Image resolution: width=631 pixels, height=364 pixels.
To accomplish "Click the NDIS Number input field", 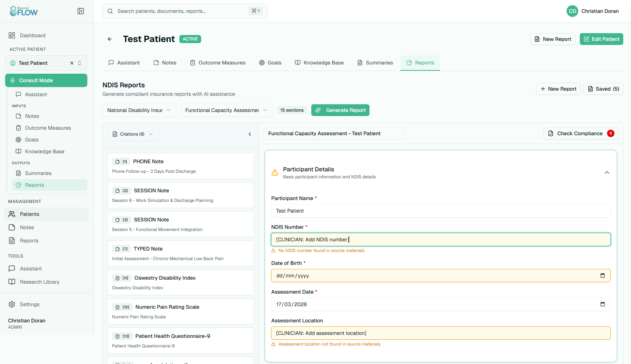I will 441,239.
